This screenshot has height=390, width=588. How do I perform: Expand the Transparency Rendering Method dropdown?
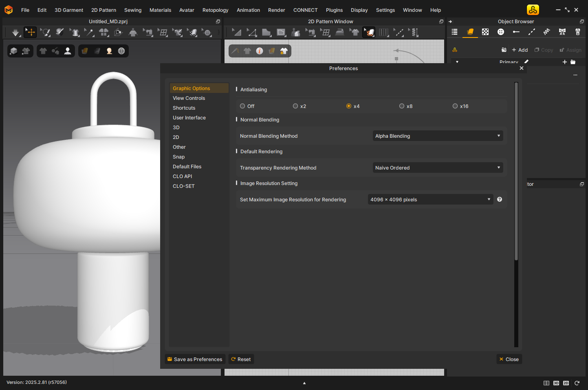tap(438, 168)
